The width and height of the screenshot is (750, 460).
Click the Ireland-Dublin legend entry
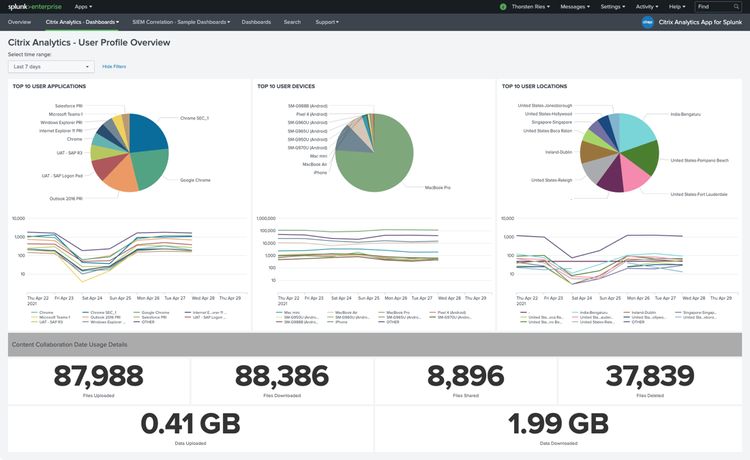640,313
